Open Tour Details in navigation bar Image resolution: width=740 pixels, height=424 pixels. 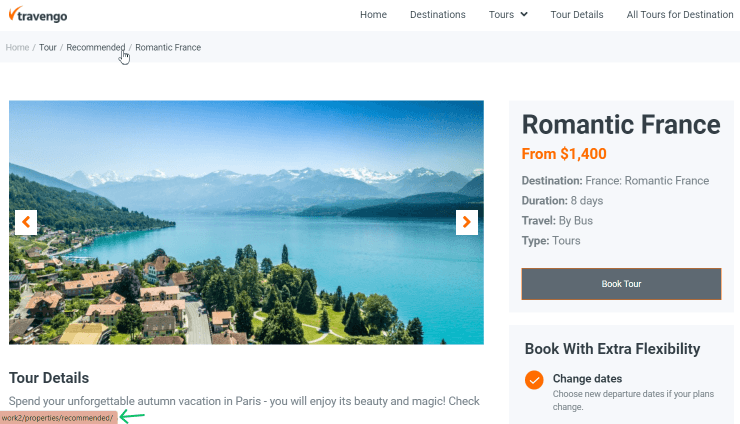tap(577, 15)
